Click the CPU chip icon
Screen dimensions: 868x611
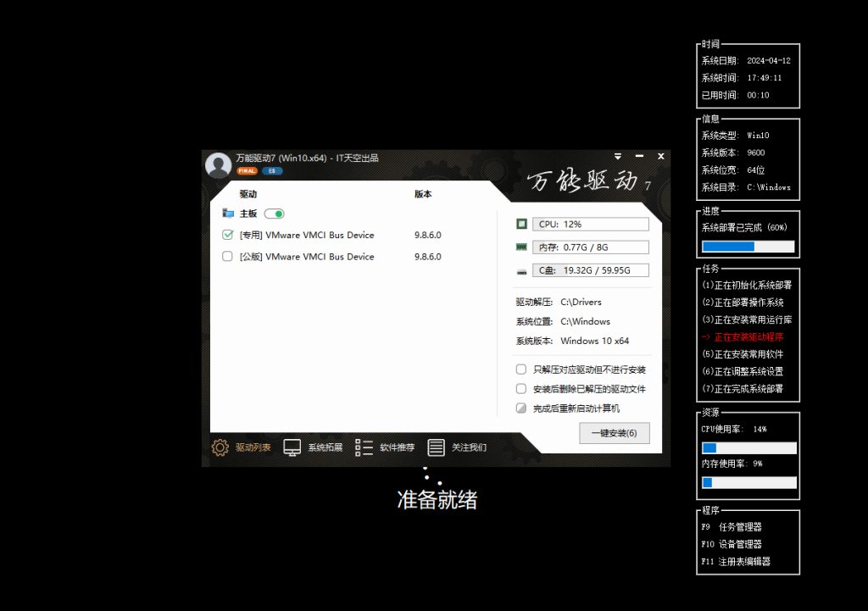coord(521,225)
